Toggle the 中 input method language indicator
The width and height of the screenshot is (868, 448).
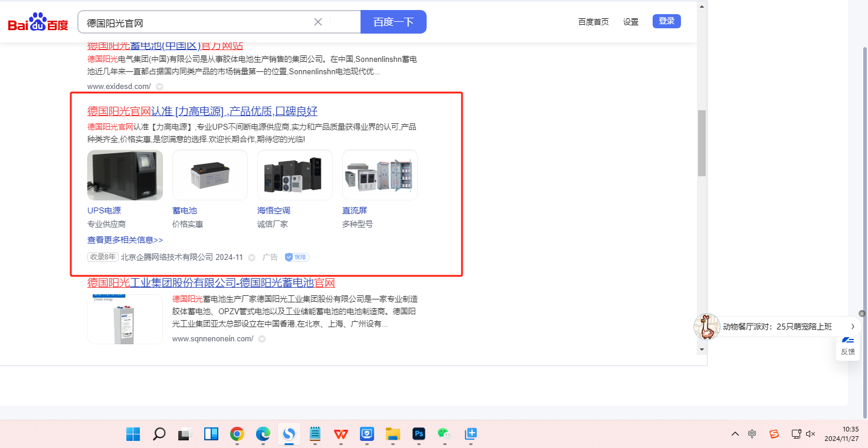[752, 434]
